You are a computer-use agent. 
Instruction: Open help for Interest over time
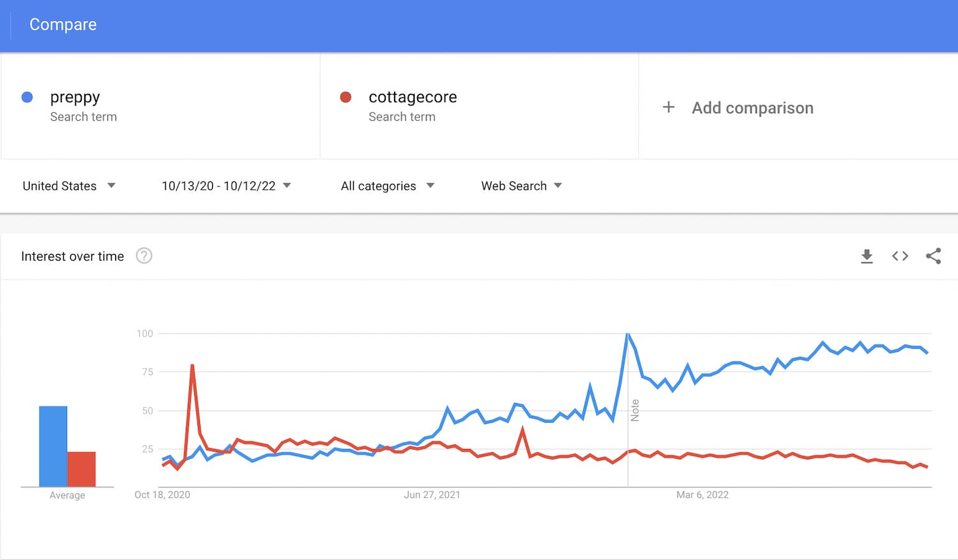tap(144, 255)
